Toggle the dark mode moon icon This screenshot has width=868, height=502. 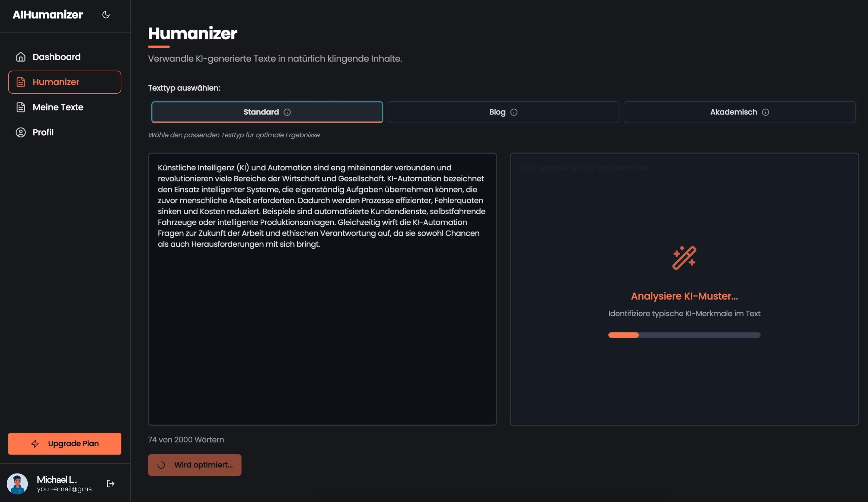106,15
